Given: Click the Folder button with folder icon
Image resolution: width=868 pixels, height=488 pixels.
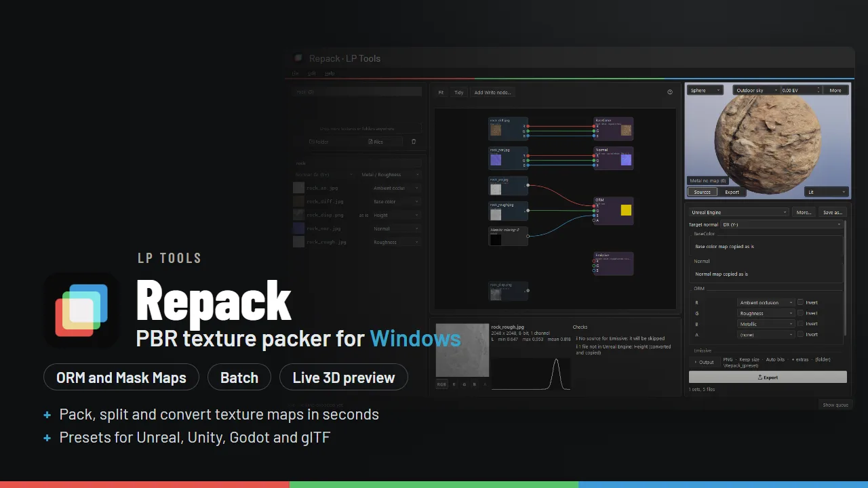Looking at the screenshot, I should [x=319, y=142].
